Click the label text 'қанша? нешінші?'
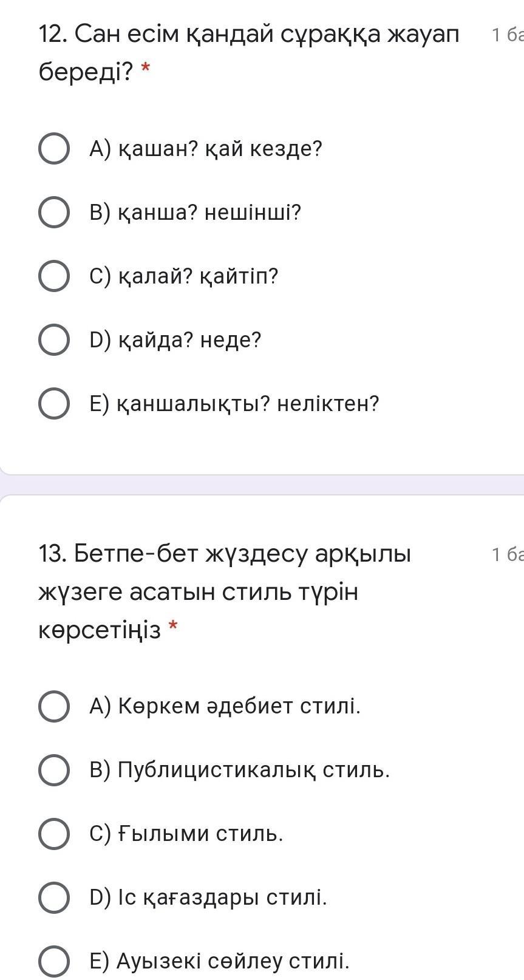The image size is (524, 980). 209,213
